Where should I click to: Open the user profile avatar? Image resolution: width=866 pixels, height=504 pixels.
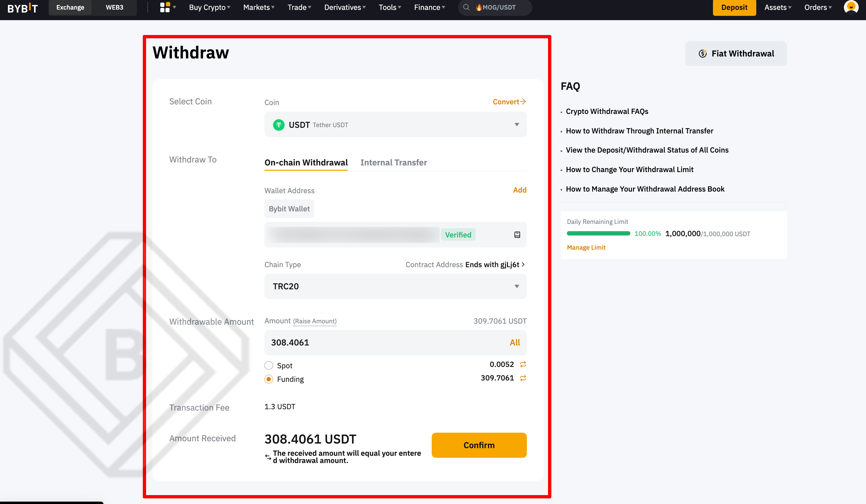pos(850,7)
